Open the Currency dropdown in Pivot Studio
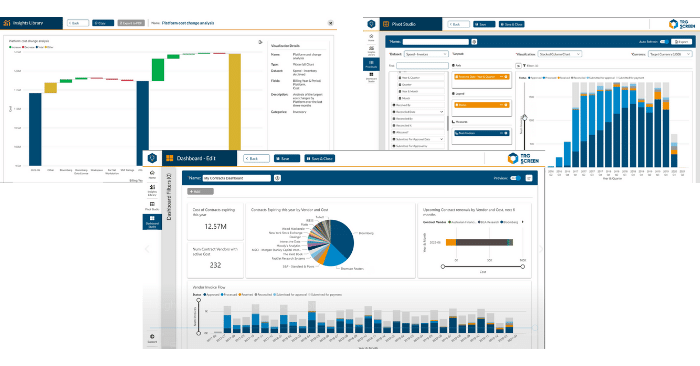The width and height of the screenshot is (700, 366). pyautogui.click(x=670, y=54)
